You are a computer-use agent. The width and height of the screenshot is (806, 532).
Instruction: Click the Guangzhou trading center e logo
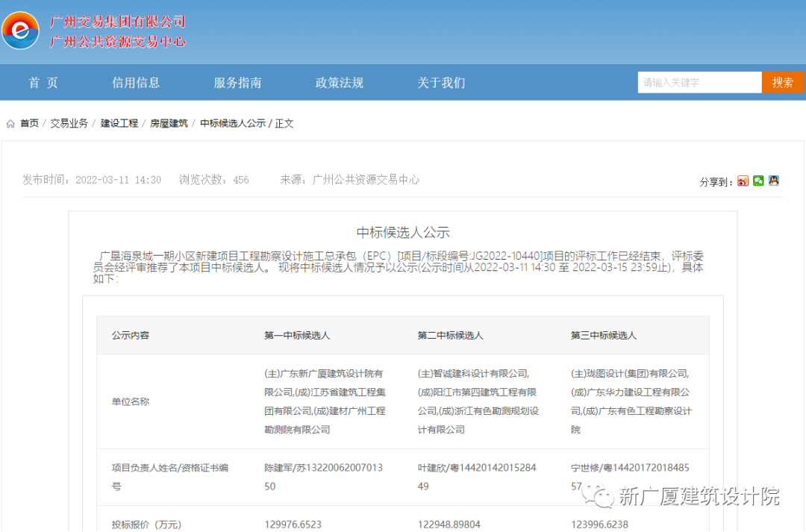point(20,31)
